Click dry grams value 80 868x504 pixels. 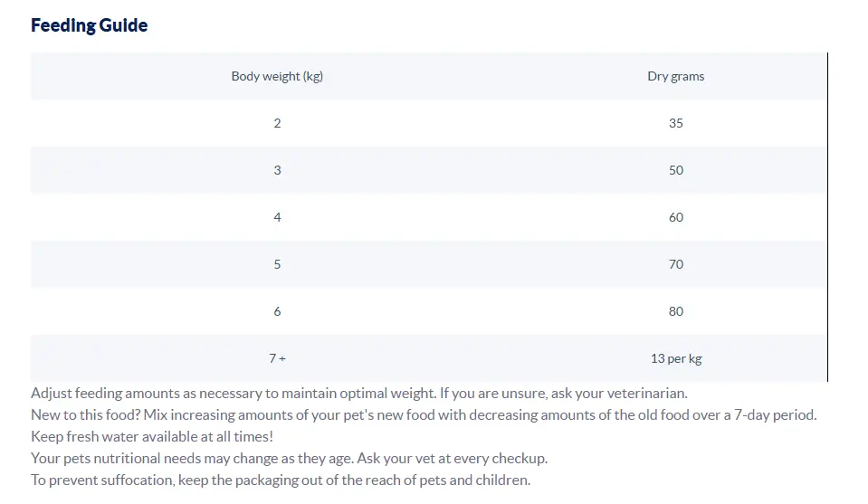pos(676,311)
